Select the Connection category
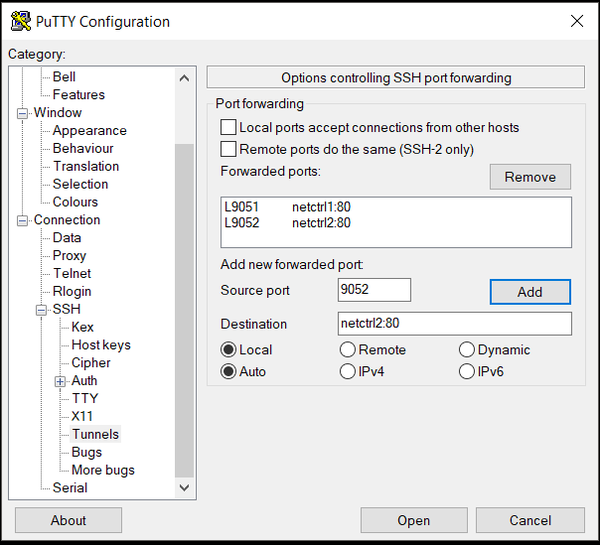 tap(67, 220)
